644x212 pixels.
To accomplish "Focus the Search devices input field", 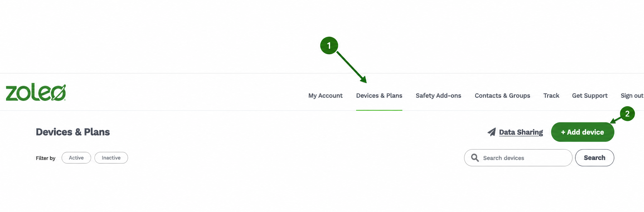I will [x=518, y=158].
